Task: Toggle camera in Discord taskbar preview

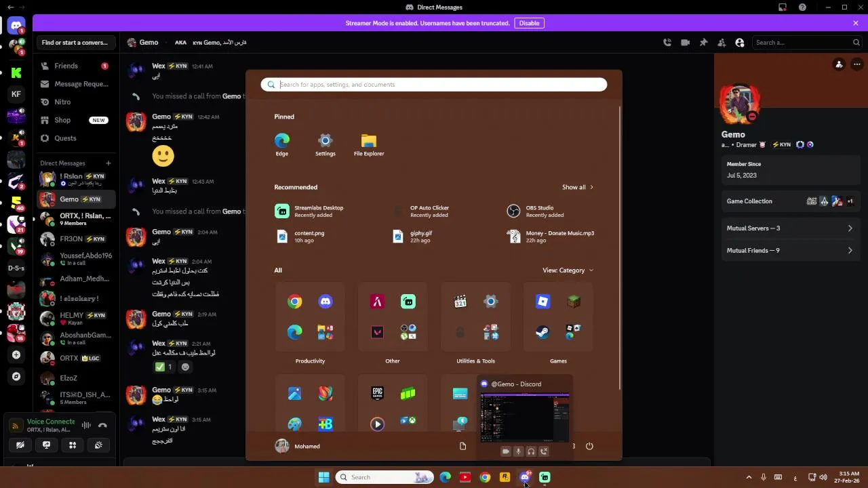Action: click(x=505, y=451)
